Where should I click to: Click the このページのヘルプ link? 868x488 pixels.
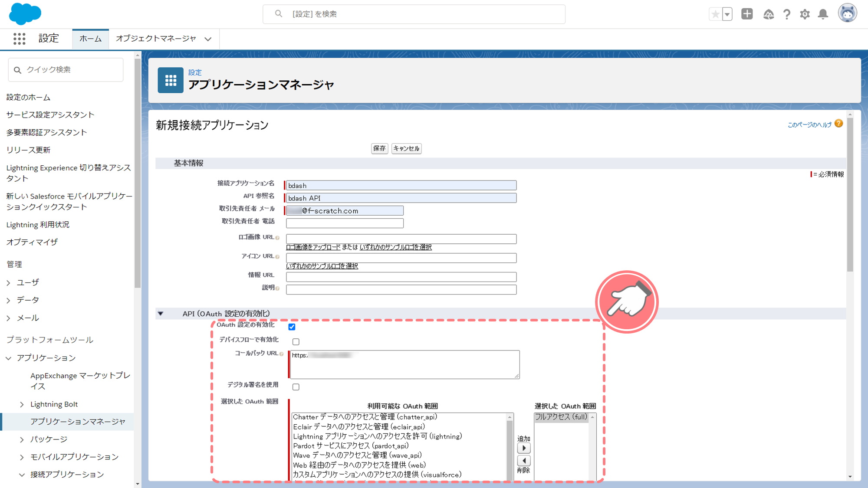pyautogui.click(x=809, y=125)
